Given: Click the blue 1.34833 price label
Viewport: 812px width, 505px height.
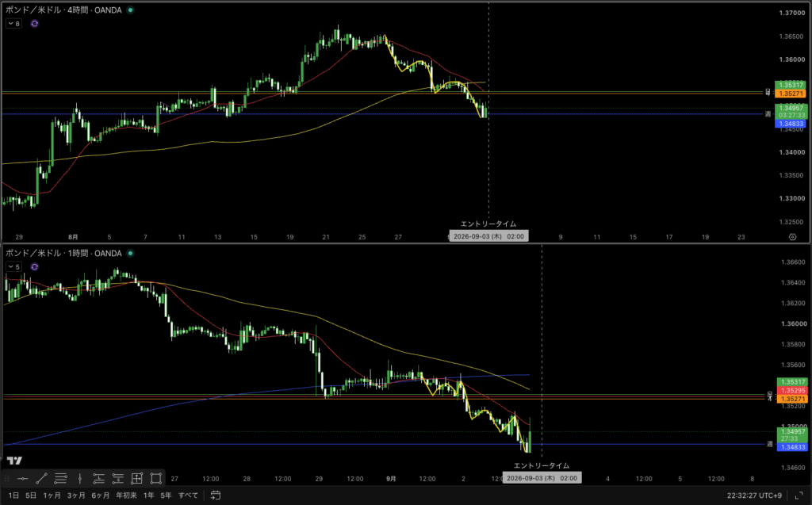Looking at the screenshot, I should (791, 124).
